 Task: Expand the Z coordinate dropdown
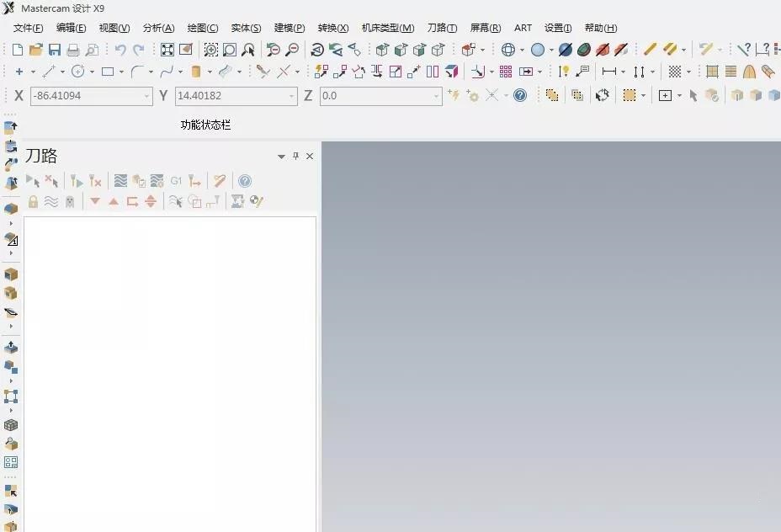point(436,96)
